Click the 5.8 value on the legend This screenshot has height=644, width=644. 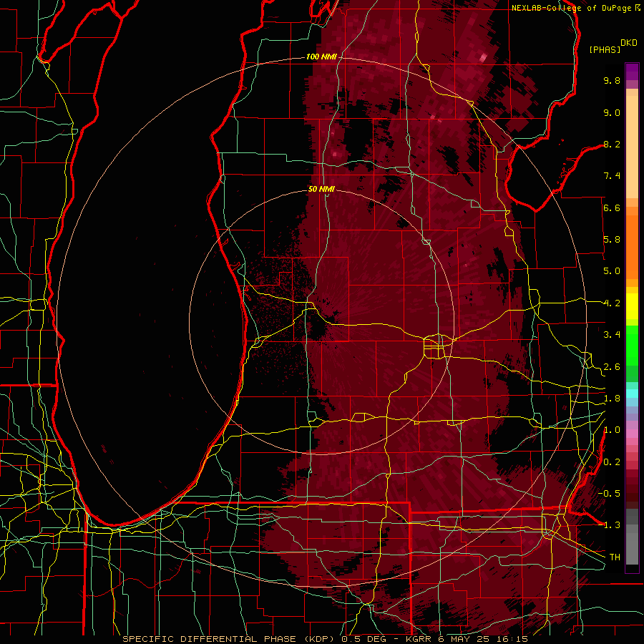(x=612, y=240)
